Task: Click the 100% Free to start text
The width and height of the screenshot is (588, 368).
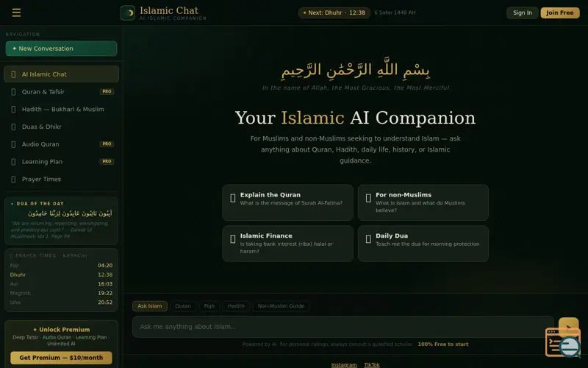Action: 443,344
